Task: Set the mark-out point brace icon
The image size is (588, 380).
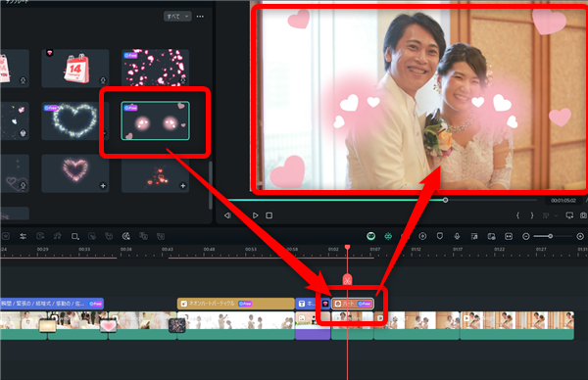Action: [x=532, y=215]
